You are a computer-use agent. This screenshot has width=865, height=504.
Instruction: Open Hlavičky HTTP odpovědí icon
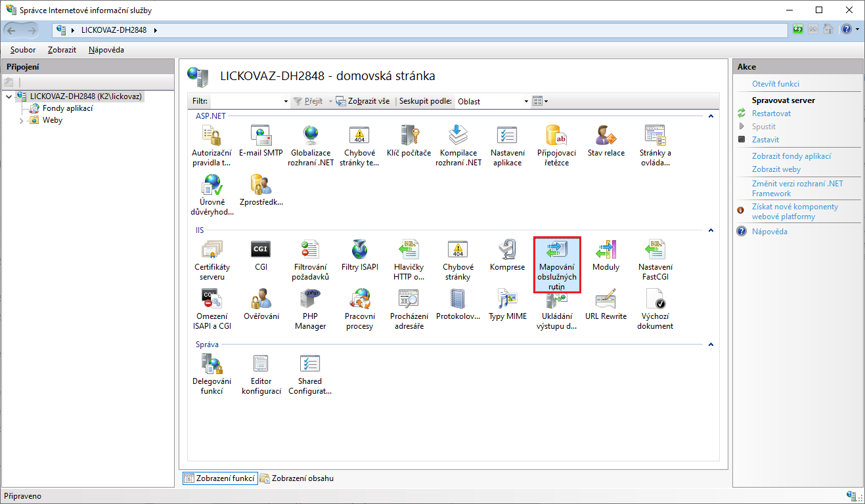(409, 260)
